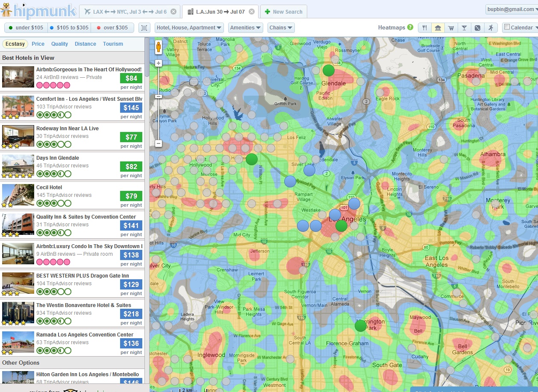Open the Westin Bonaventure photo thumbnail
Image resolution: width=538 pixels, height=392 pixels.
coord(18,313)
